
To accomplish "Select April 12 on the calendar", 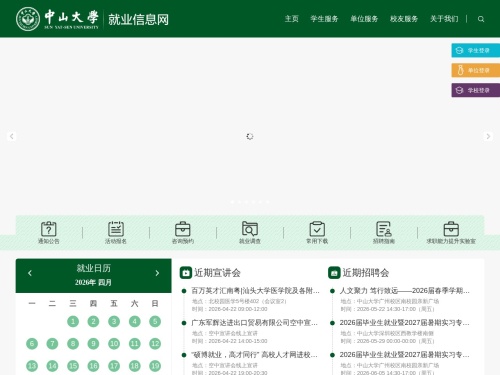I will [155, 344].
